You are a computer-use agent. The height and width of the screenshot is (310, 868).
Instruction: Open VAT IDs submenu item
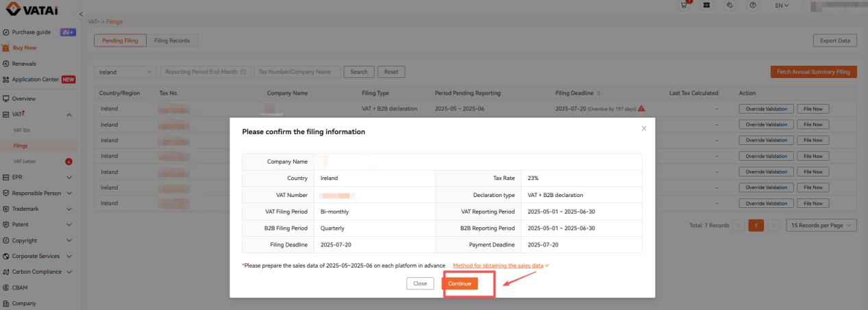(x=22, y=130)
